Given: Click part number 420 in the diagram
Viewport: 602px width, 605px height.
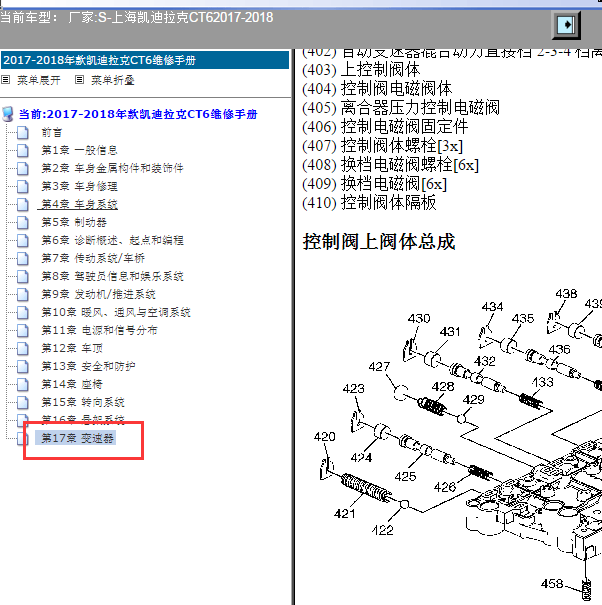Looking at the screenshot, I should [325, 436].
